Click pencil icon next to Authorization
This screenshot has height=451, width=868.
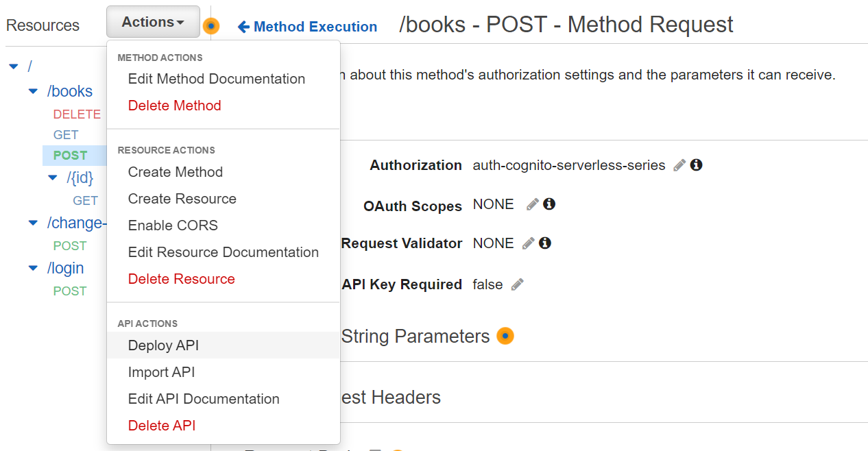[679, 165]
